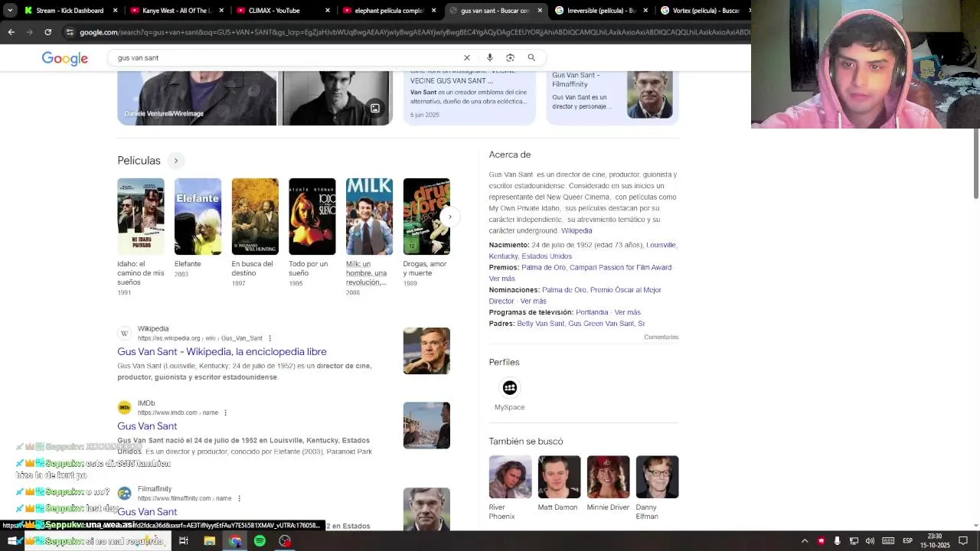Screen dimensions: 980x551
Task: Open more options for IMDb result
Action: (x=225, y=412)
